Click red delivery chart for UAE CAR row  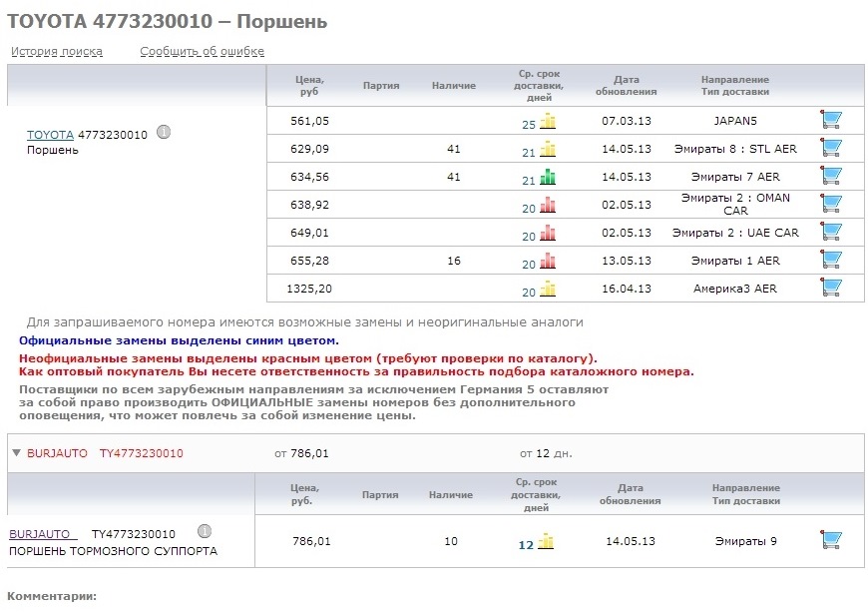tap(548, 233)
